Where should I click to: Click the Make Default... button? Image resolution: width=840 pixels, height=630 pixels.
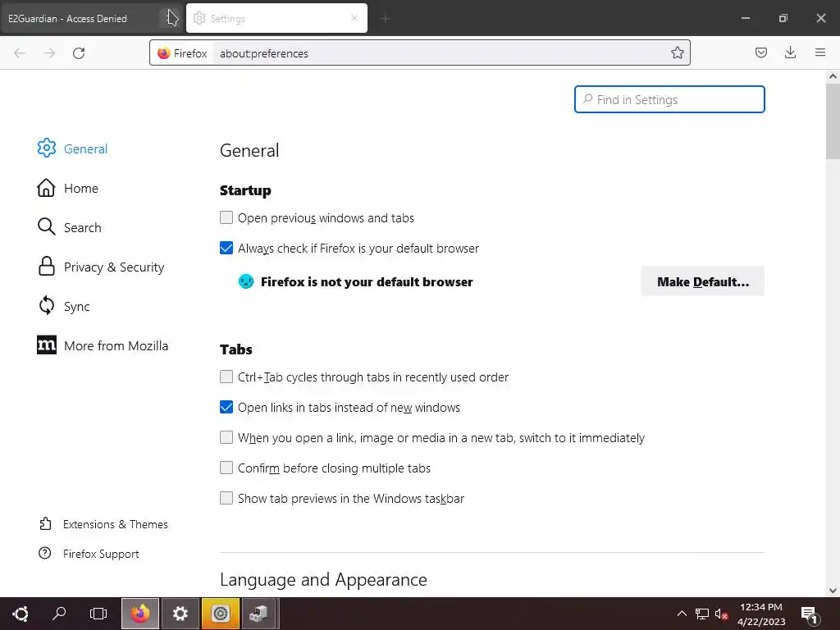click(703, 281)
